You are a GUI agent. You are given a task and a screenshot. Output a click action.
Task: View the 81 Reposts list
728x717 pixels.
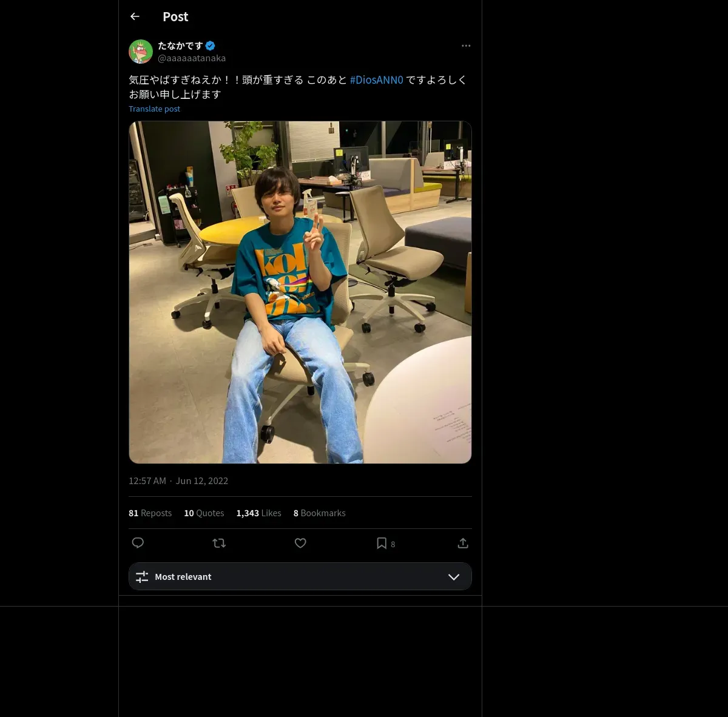point(150,513)
